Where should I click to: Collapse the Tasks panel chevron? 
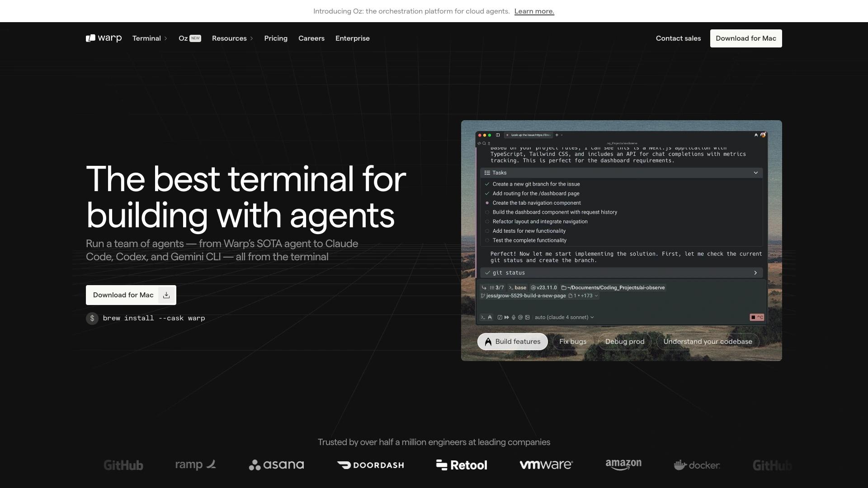[755, 173]
